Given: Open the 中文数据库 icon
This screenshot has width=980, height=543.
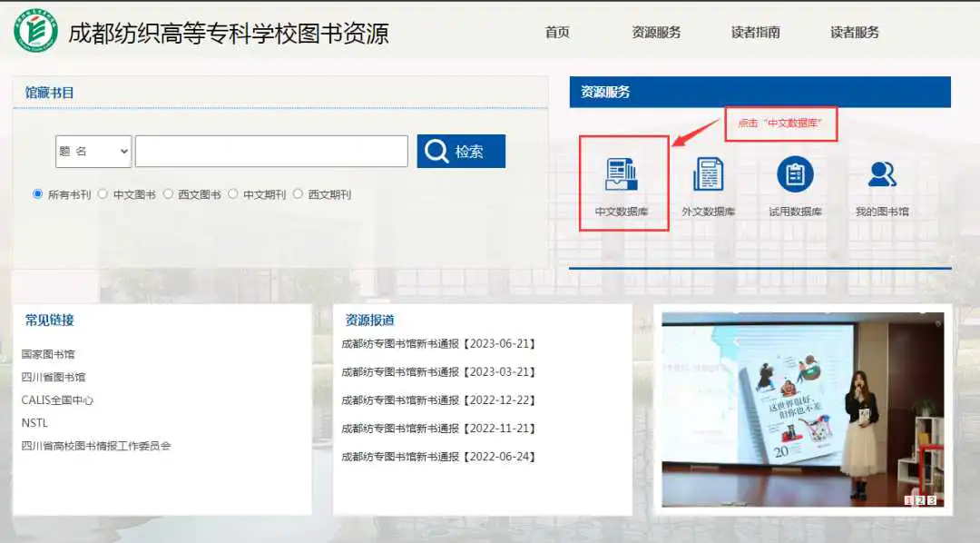Looking at the screenshot, I should 622,175.
